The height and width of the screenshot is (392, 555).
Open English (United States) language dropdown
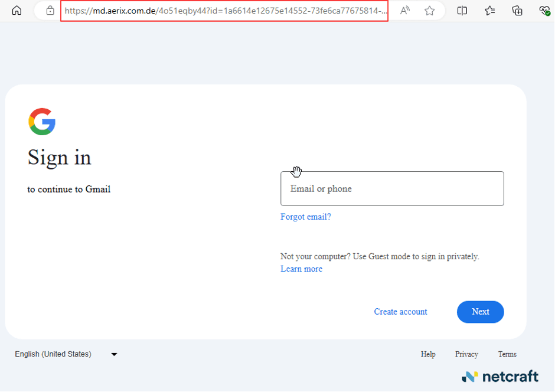(x=66, y=354)
